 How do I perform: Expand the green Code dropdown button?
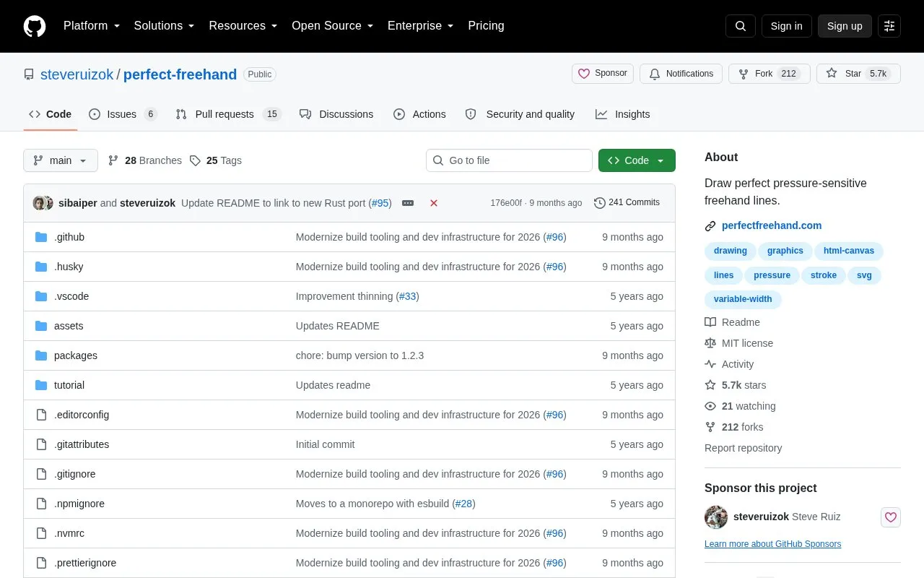tap(637, 160)
